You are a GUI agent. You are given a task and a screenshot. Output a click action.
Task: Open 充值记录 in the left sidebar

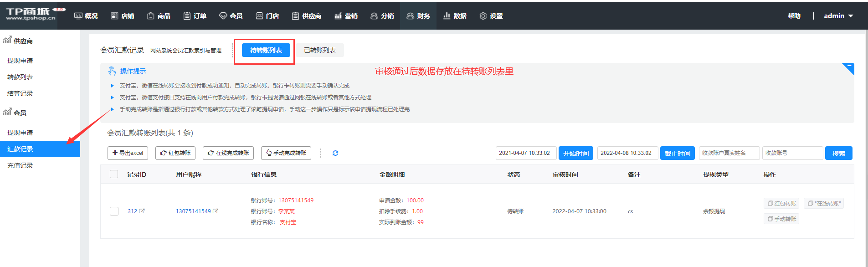tap(20, 165)
